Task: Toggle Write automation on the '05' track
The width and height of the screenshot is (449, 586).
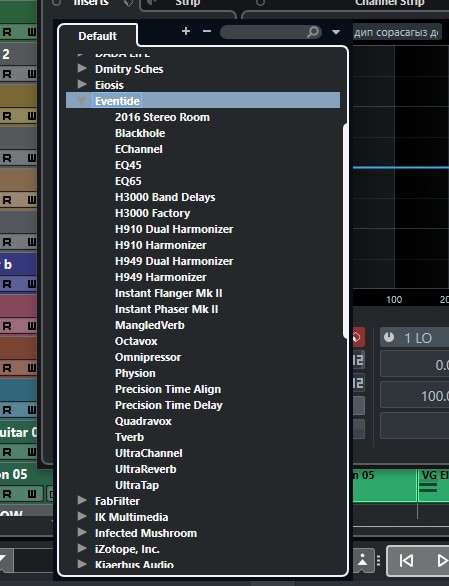Action: tap(31, 494)
